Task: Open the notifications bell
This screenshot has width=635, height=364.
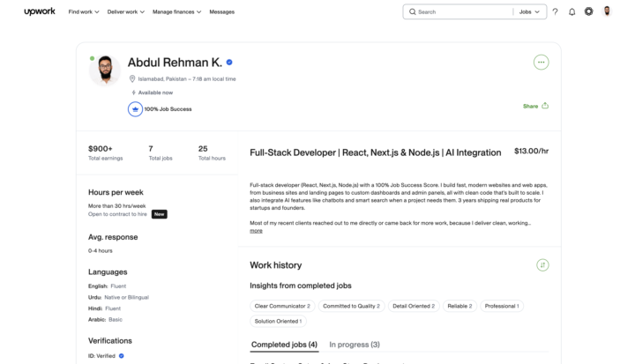Action: coord(571,11)
